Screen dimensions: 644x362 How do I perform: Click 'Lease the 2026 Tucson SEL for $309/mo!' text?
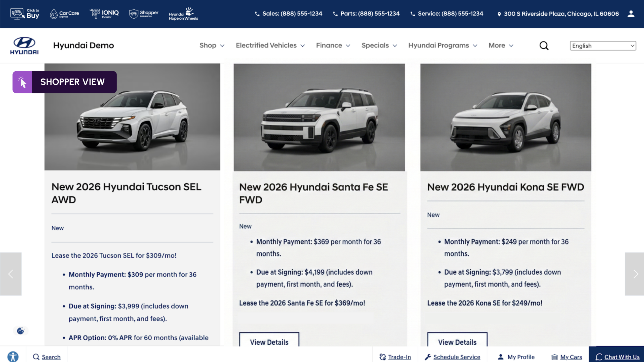click(114, 256)
